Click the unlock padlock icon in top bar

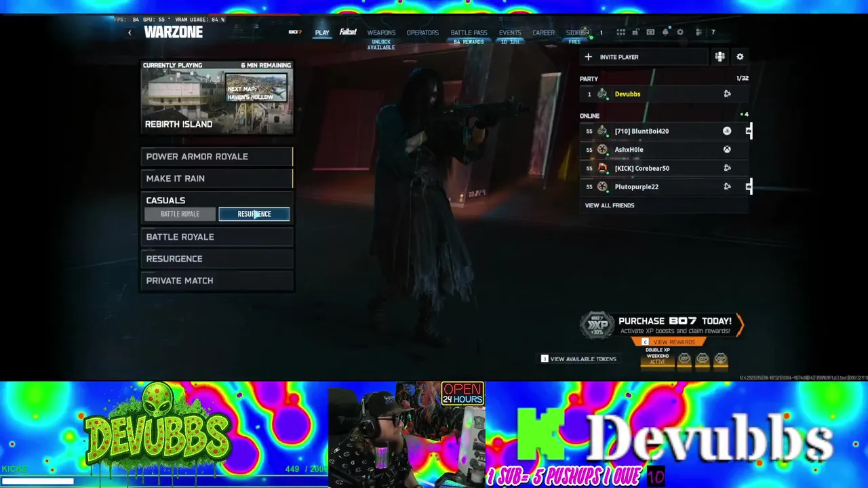tap(635, 32)
